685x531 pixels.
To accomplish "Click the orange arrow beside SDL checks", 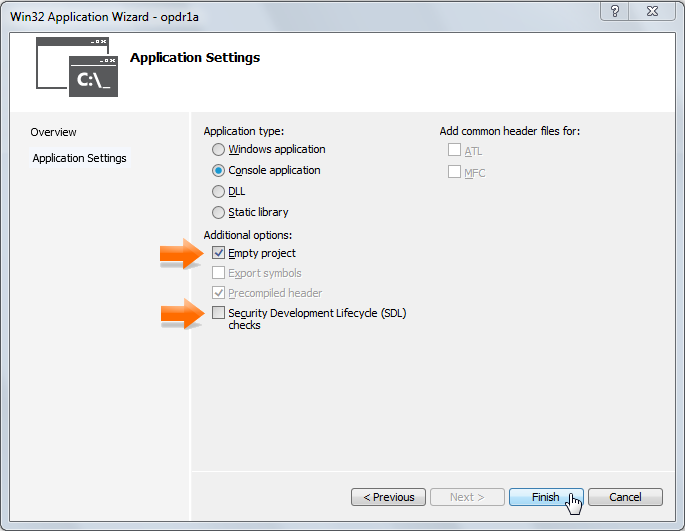I will click(x=181, y=316).
